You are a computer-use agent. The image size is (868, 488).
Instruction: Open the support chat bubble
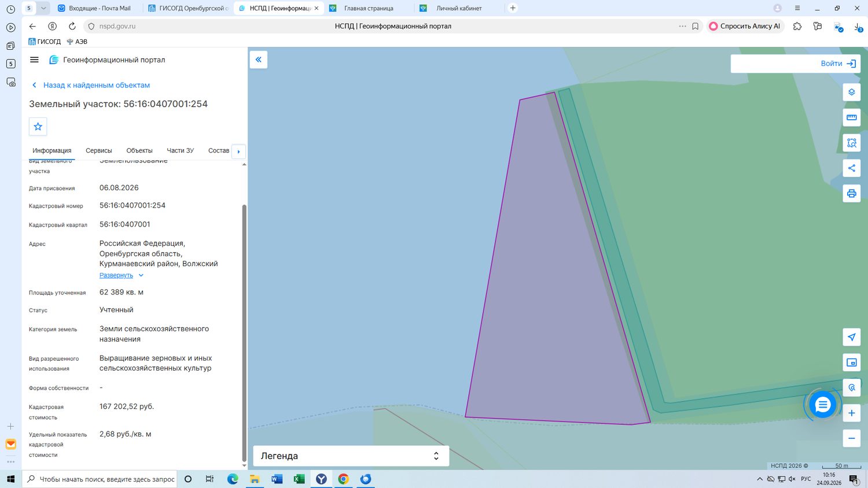coord(822,405)
